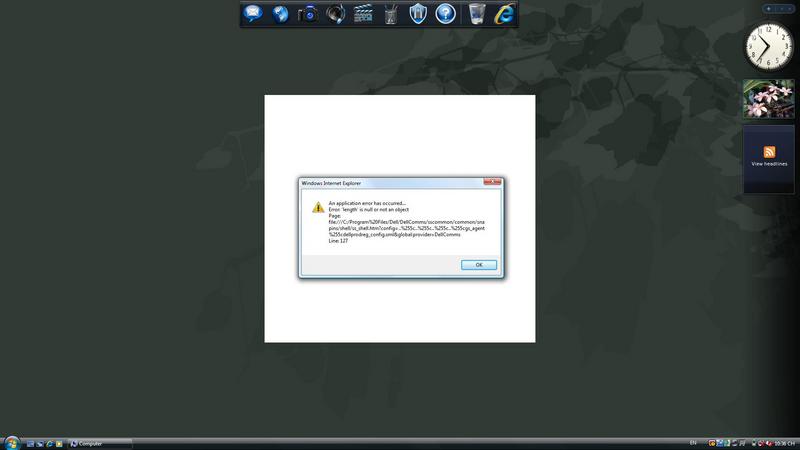Click the blue globe dock icon

coord(281,14)
